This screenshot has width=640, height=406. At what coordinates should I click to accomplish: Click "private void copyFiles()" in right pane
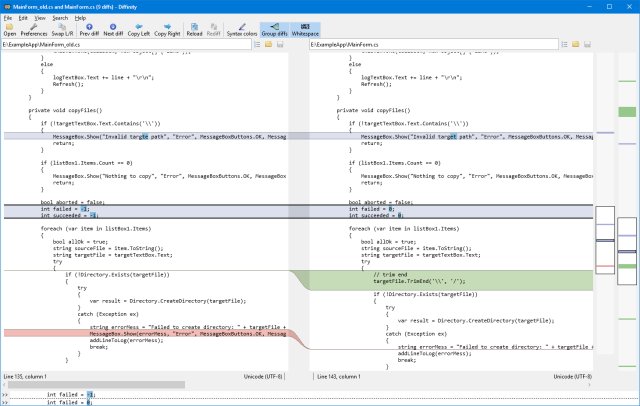(x=373, y=110)
